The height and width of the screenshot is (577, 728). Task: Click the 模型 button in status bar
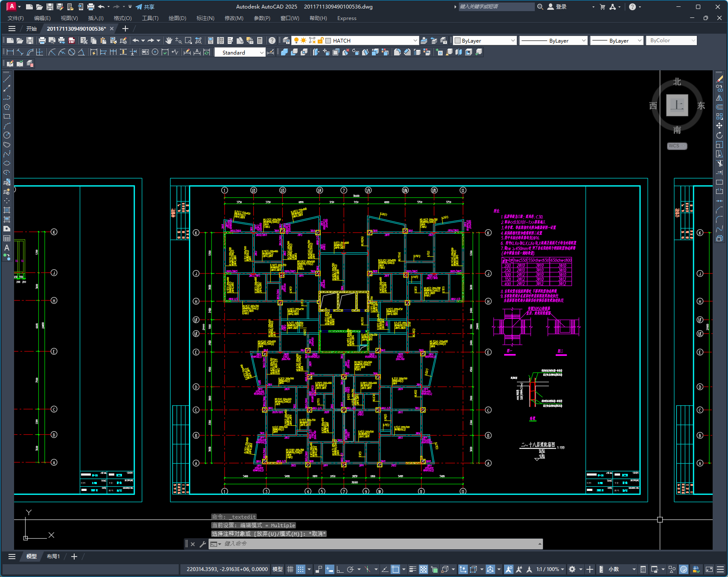click(278, 569)
